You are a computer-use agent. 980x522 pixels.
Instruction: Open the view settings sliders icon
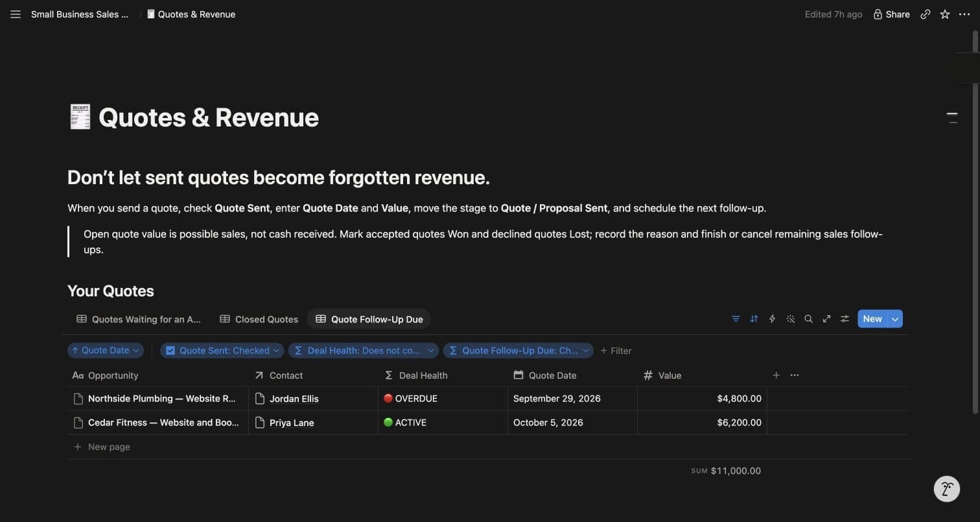click(845, 319)
